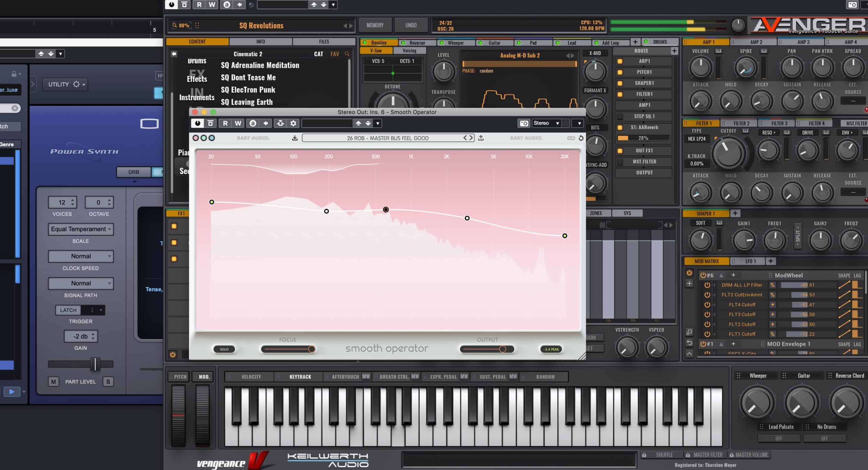Toggle PITCH1 route checkbox

click(x=620, y=72)
